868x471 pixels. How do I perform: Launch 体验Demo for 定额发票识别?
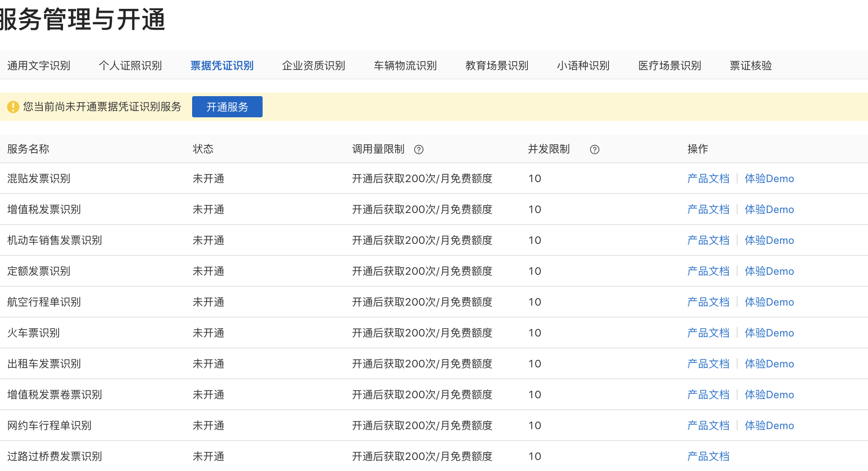pyautogui.click(x=769, y=271)
